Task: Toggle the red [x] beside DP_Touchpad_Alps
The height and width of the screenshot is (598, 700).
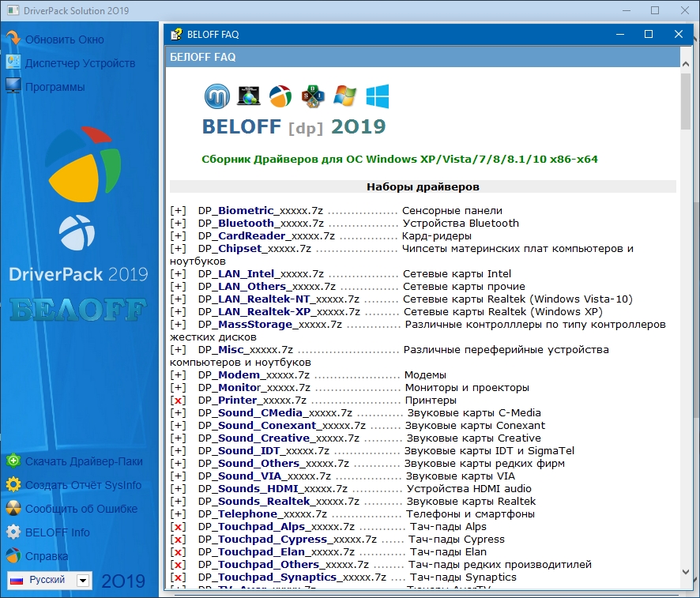Action: point(178,527)
